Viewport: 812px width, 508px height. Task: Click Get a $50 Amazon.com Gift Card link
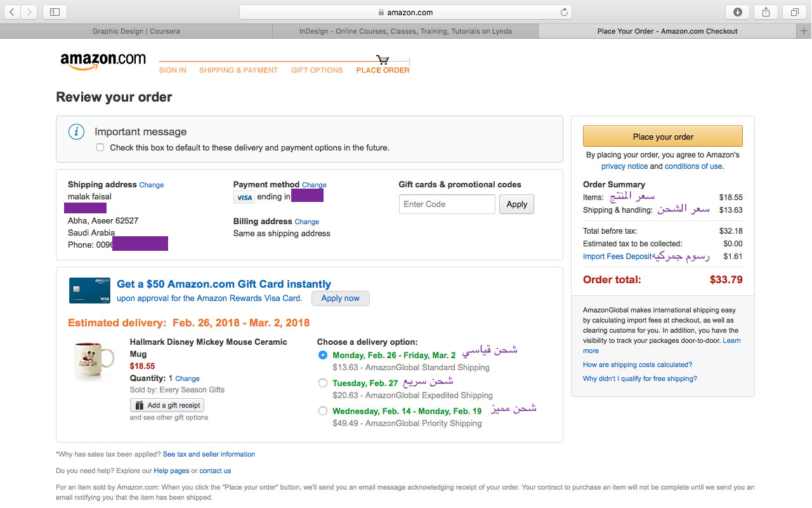click(224, 284)
